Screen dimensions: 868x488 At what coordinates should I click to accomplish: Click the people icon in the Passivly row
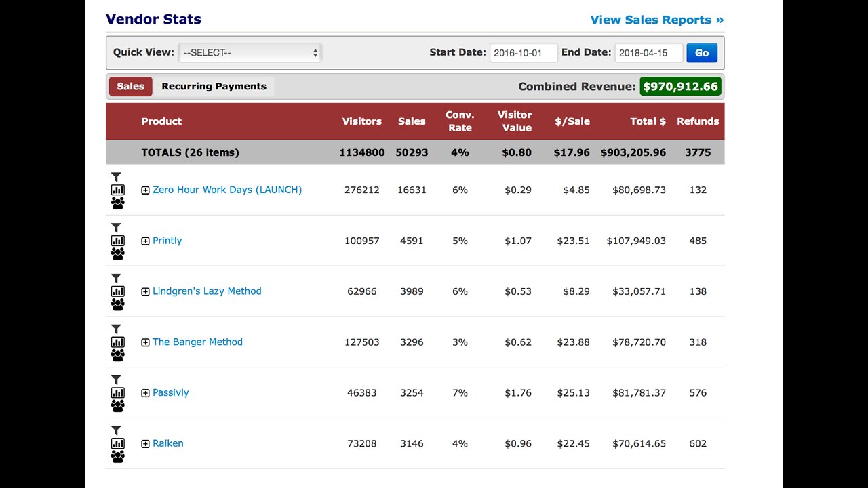pos(117,405)
